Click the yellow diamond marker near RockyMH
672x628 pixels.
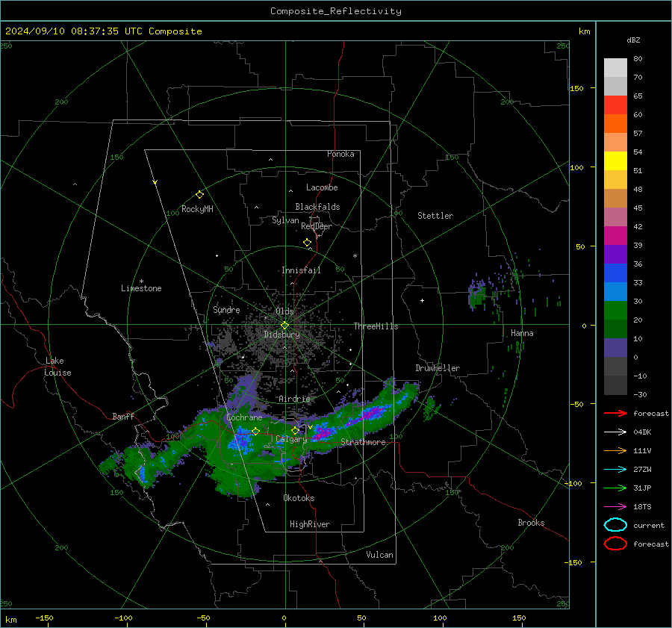pyautogui.click(x=199, y=195)
